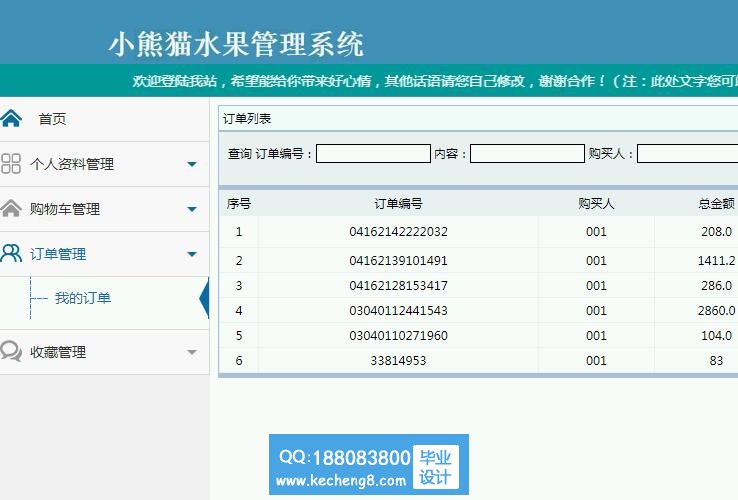Select order number 33814953
The width and height of the screenshot is (738, 500).
pyautogui.click(x=398, y=360)
